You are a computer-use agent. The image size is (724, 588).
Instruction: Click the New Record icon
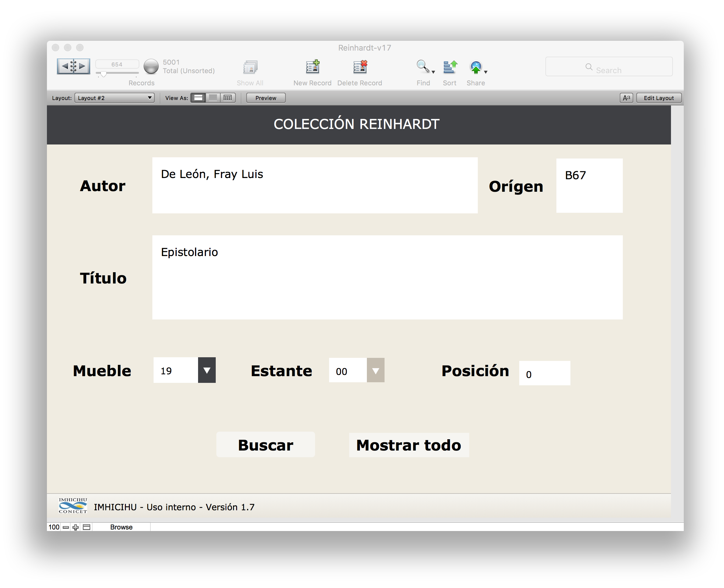pos(312,67)
